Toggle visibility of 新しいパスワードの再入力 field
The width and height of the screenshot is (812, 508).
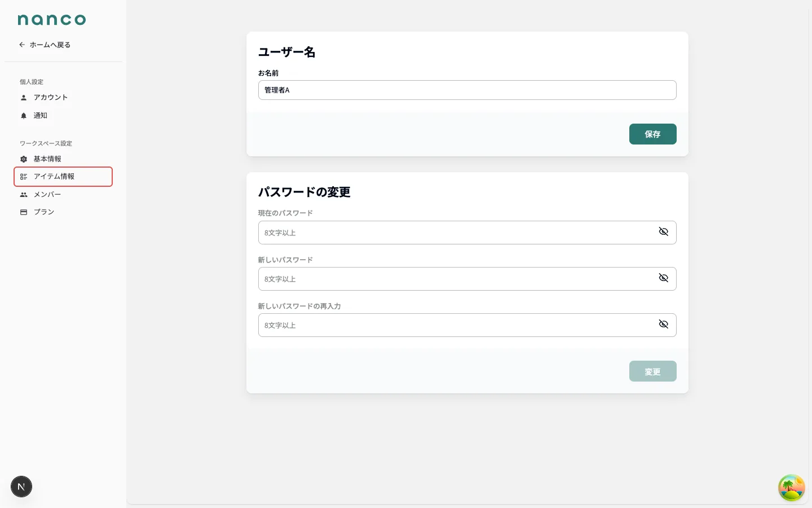pos(664,325)
